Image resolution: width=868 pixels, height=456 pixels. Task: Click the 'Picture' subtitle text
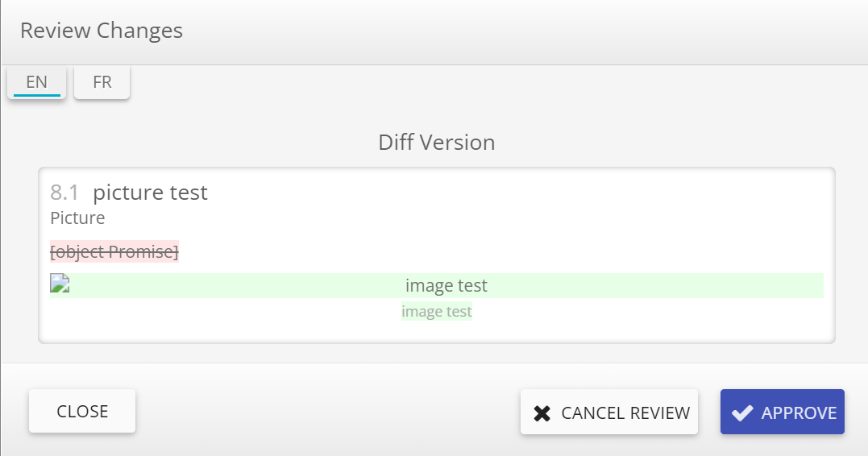(77, 218)
